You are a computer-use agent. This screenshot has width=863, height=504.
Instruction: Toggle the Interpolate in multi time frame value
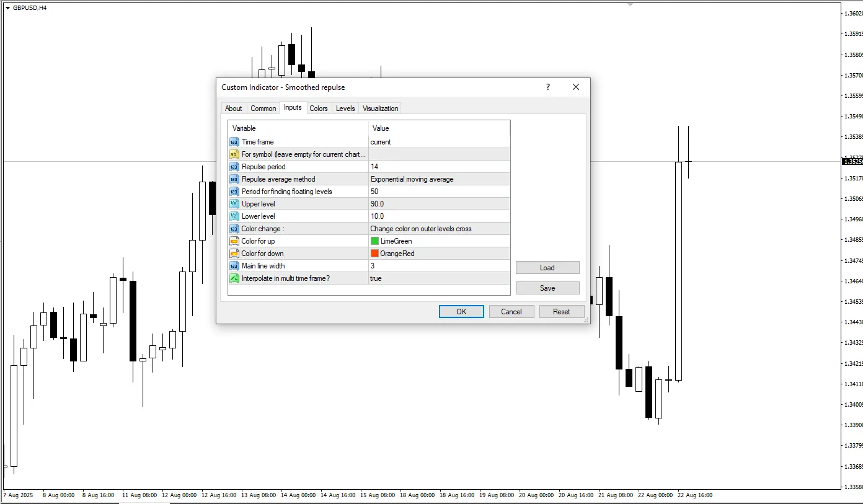(438, 278)
